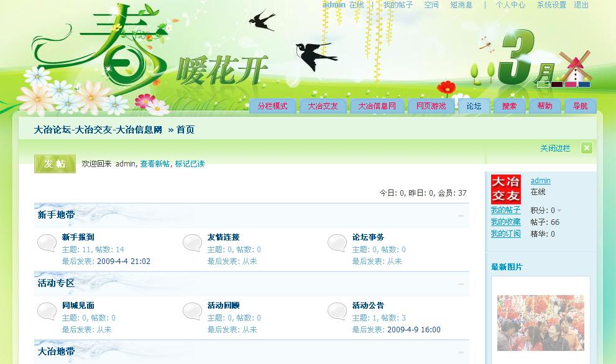Click the 主题: 11, 帖数: 14 stats text

coord(93,250)
